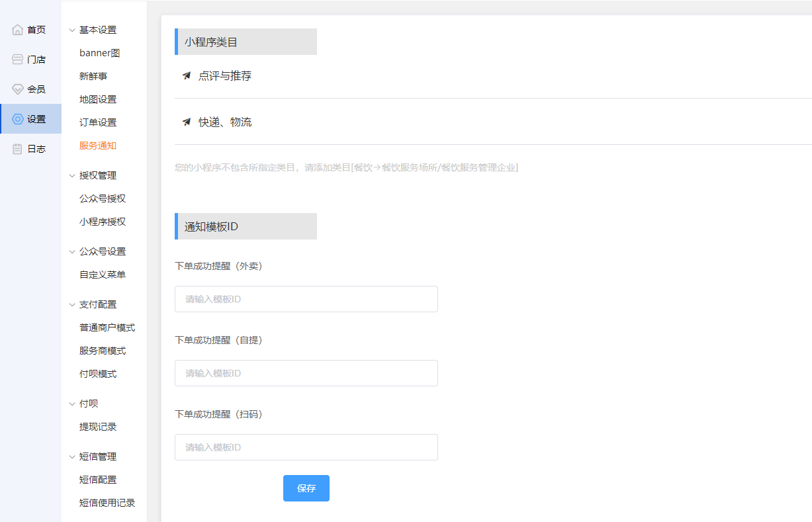The image size is (812, 522).
Task: Click paper plane icon beside 点评与推荐
Action: pyautogui.click(x=187, y=76)
